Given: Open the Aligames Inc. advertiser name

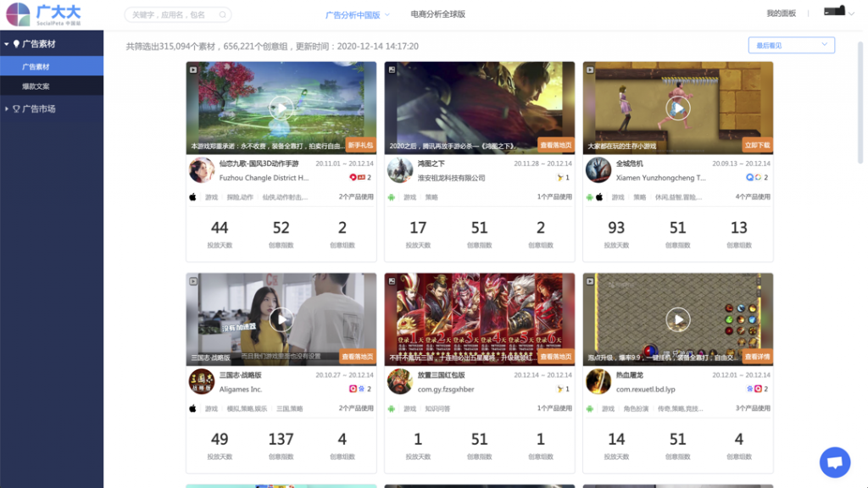Looking at the screenshot, I should tap(241, 389).
